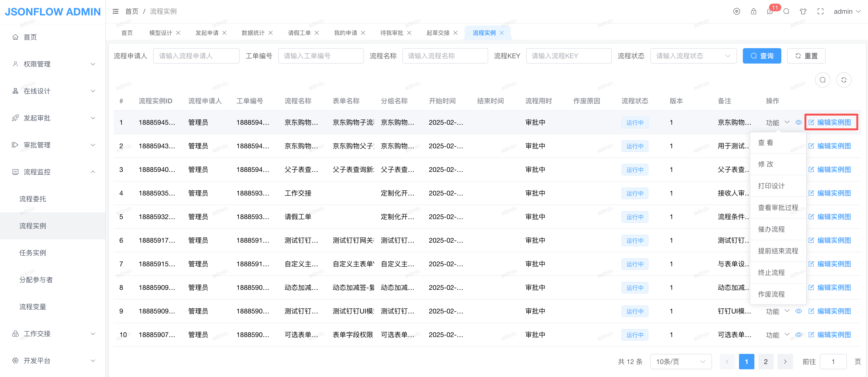Click the sidebar collapse hamburger icon
This screenshot has width=868, height=377.
click(x=115, y=12)
